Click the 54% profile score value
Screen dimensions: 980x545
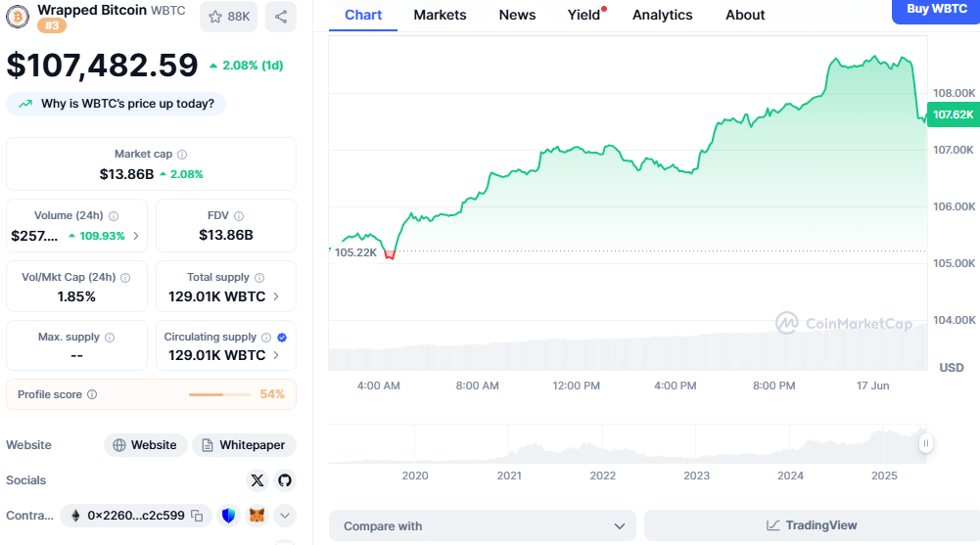(272, 394)
